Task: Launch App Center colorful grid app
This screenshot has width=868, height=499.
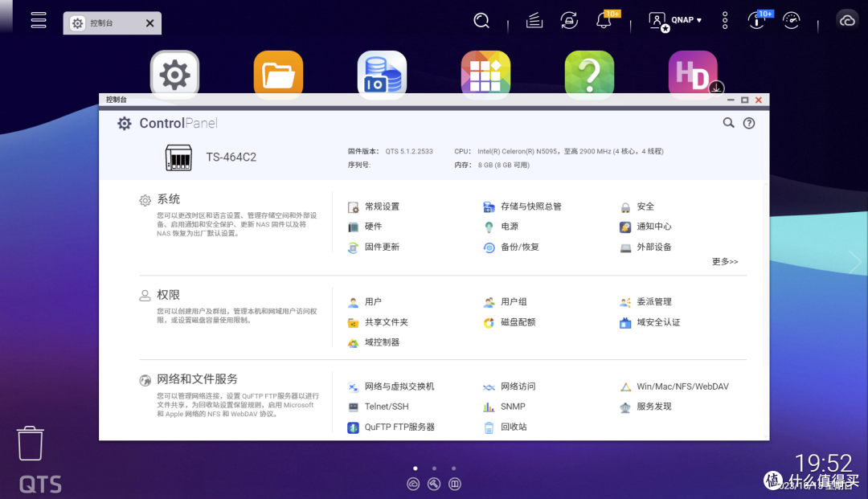Action: pyautogui.click(x=485, y=75)
